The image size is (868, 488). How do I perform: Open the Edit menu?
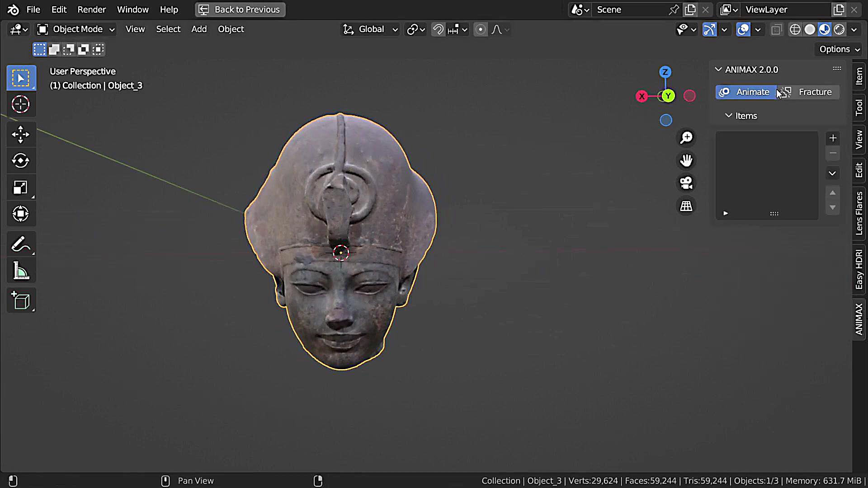pos(59,9)
